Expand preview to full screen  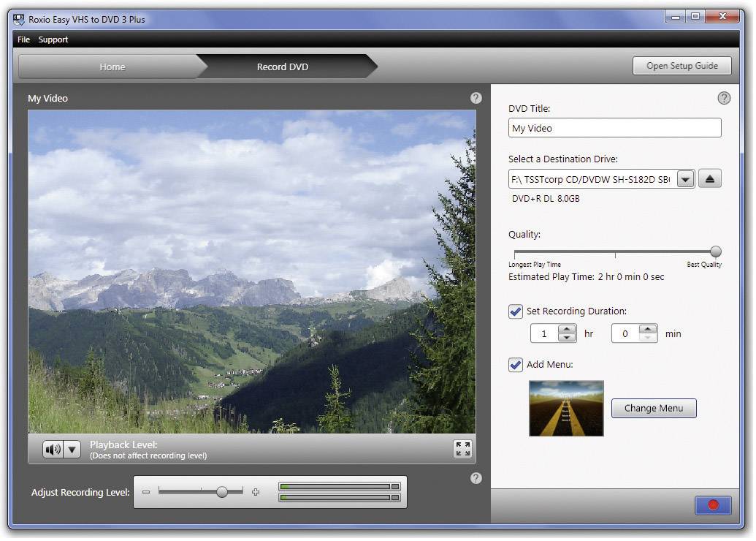(x=462, y=449)
